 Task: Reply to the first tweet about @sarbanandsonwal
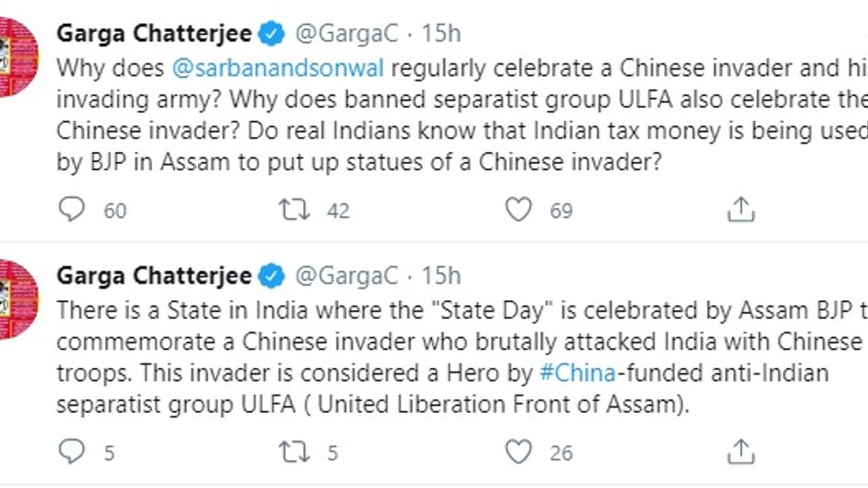(x=71, y=211)
